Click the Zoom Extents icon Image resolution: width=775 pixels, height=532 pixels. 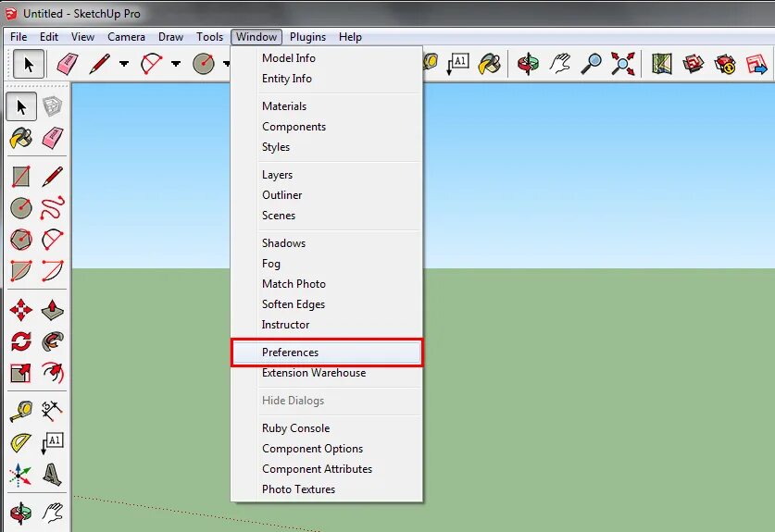point(623,64)
